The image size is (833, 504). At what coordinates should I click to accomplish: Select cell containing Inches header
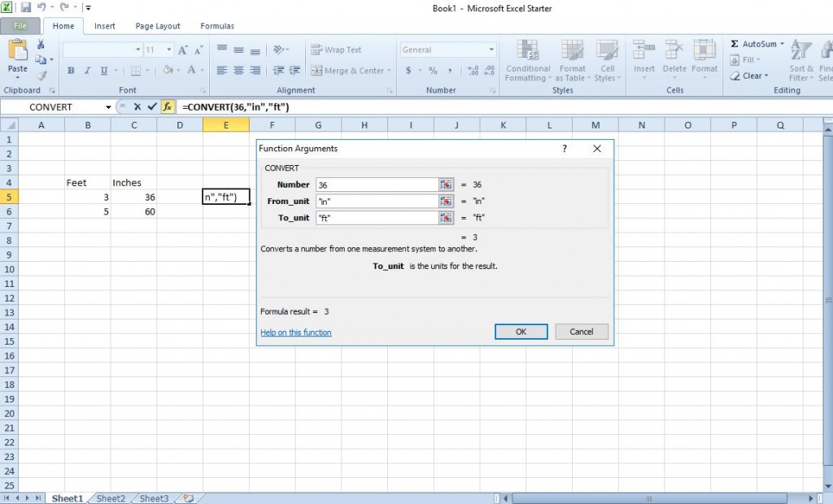[x=133, y=183]
